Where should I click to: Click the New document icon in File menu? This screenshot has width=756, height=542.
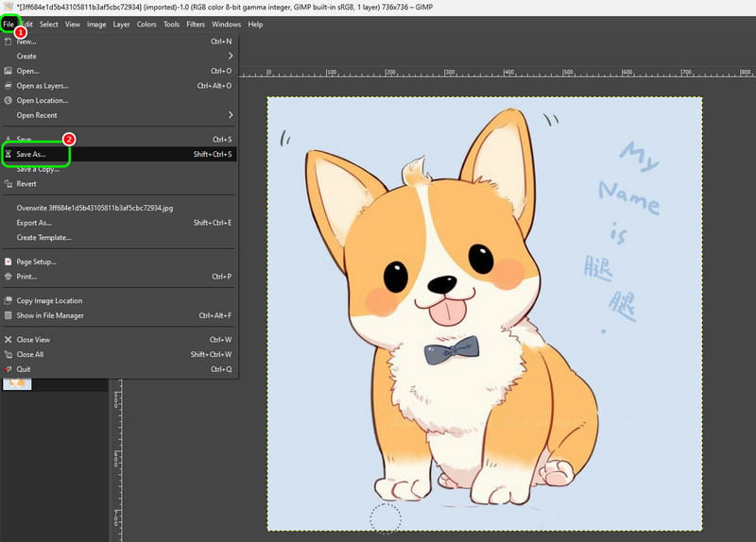pyautogui.click(x=9, y=42)
